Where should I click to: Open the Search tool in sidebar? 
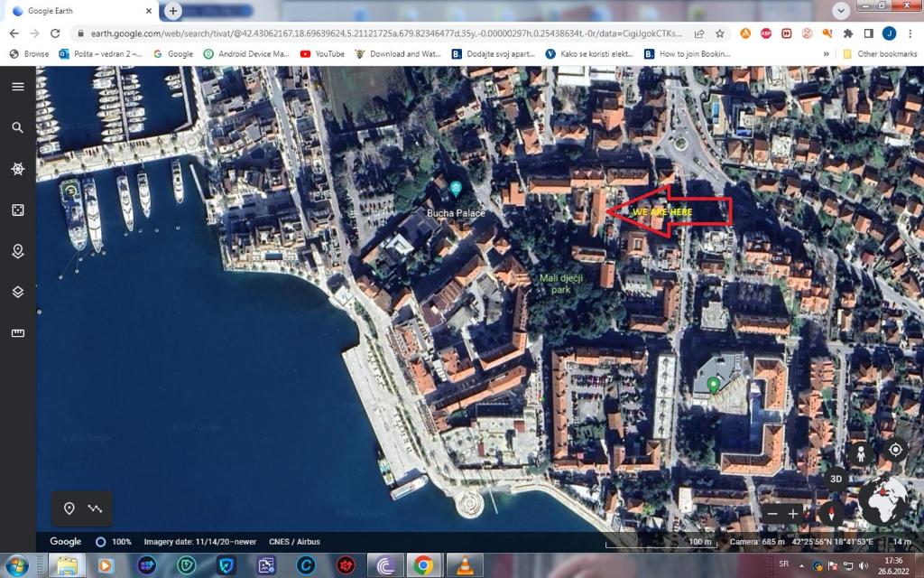pyautogui.click(x=17, y=127)
